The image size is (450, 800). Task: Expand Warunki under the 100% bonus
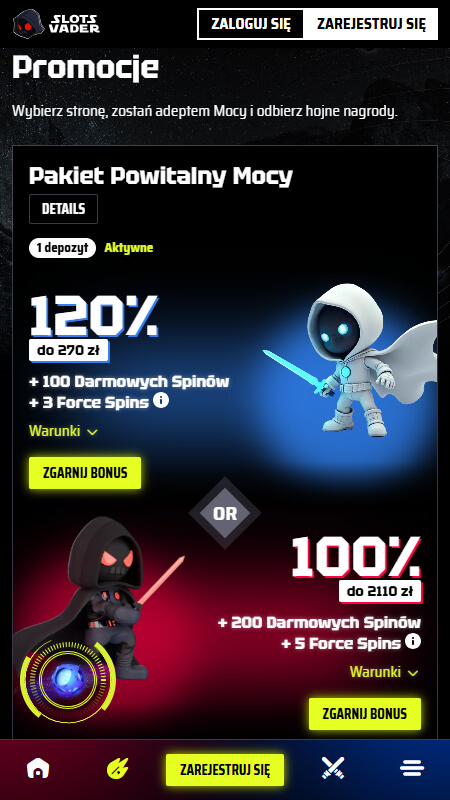point(384,671)
